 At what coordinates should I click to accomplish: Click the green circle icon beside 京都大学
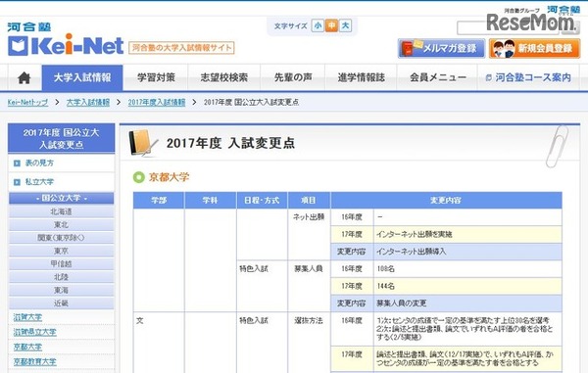(139, 177)
